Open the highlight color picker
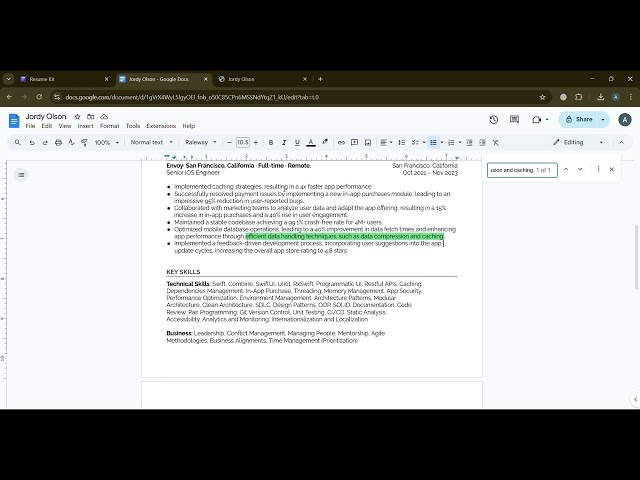The image size is (640, 480). click(x=325, y=142)
